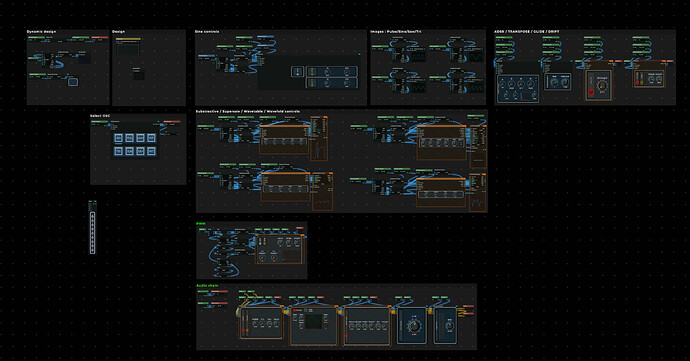Turn the first knob in lower Sine controls panel
Image resolution: width=690 pixels, height=361 pixels.
[x=327, y=82]
